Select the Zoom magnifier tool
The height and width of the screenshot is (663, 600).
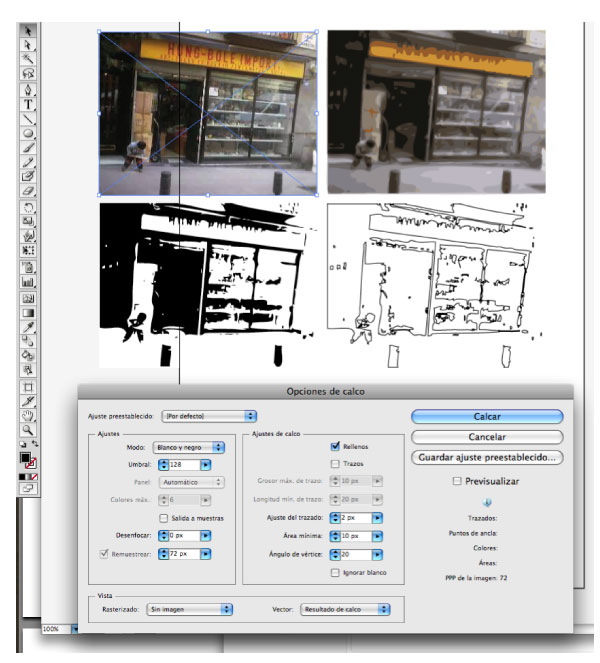pos(28,430)
